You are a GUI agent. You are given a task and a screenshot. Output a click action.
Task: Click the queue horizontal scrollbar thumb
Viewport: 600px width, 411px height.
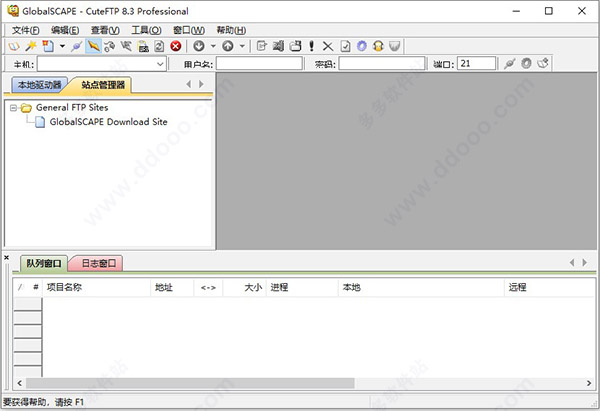pos(190,383)
